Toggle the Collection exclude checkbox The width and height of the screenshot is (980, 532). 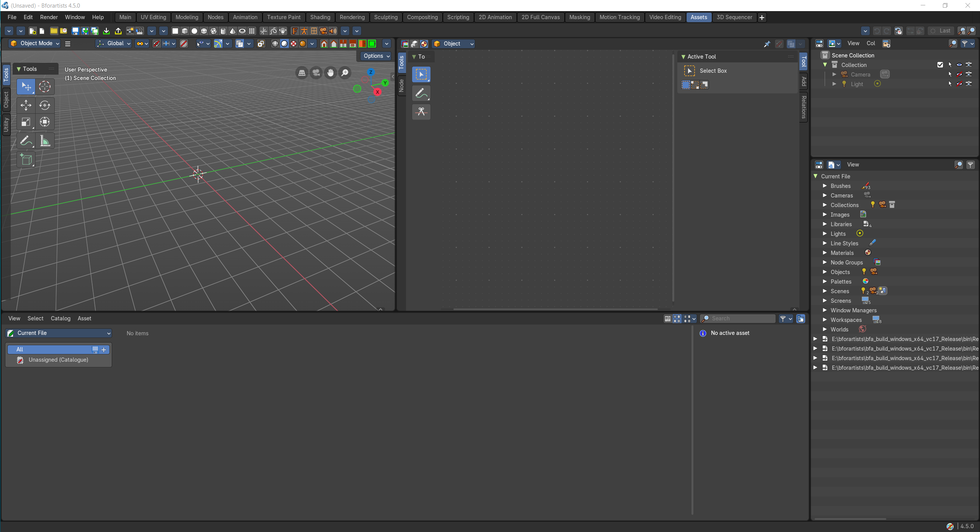click(x=940, y=65)
